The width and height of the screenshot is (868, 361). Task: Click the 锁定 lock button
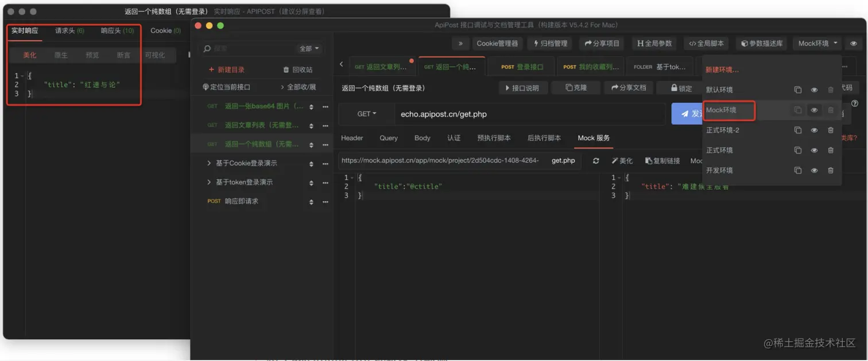point(681,88)
